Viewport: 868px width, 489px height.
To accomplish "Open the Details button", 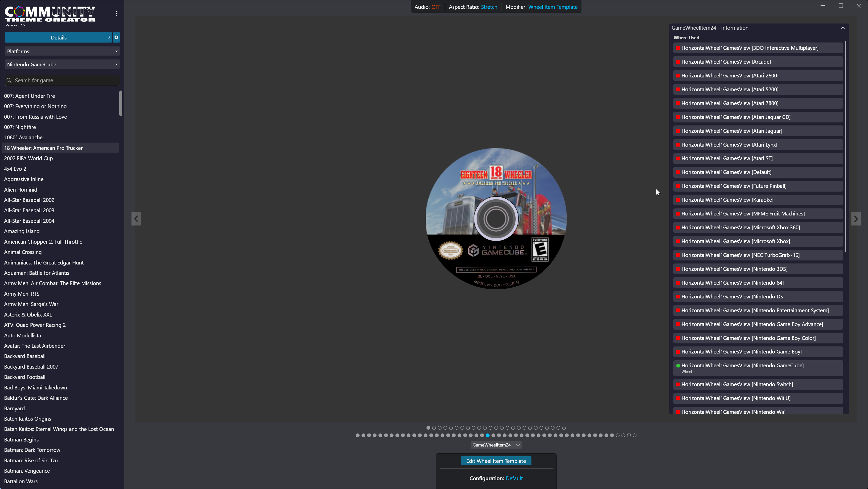I will [58, 37].
